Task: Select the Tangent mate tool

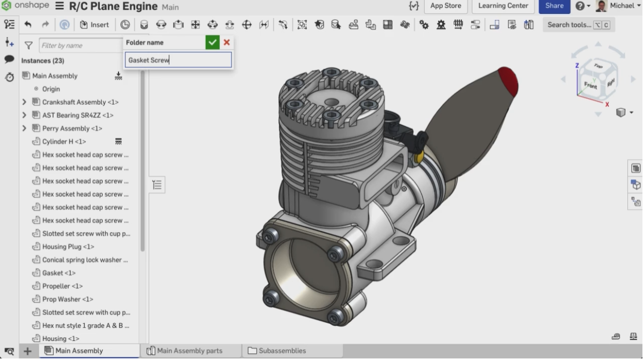Action: 283,24
